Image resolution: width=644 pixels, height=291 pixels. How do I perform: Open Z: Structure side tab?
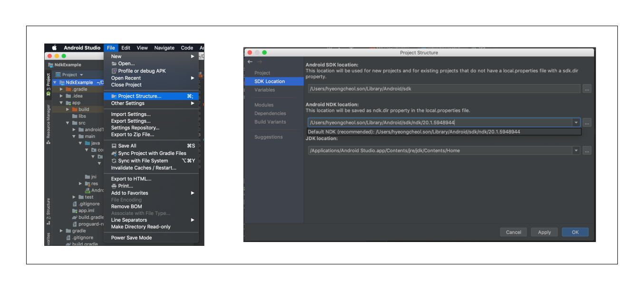48,211
